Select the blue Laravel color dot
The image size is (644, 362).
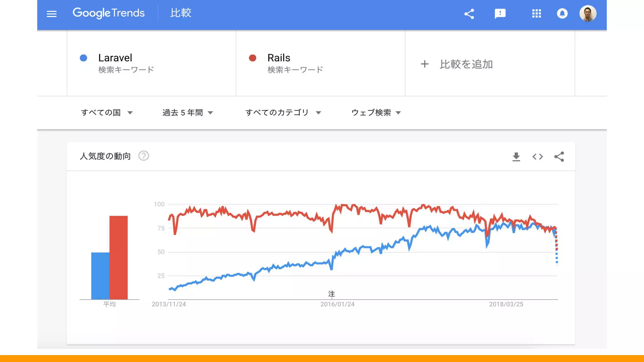(x=83, y=58)
